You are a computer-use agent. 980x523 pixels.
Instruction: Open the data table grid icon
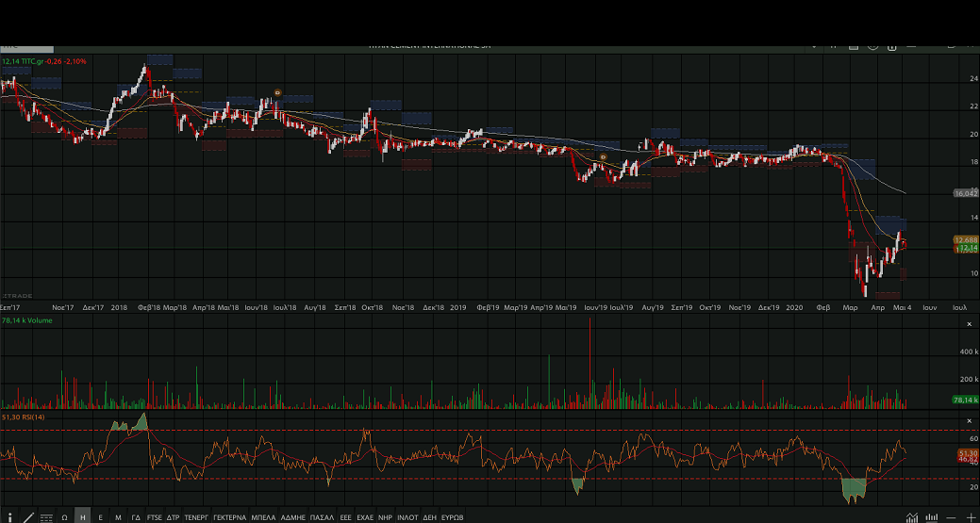point(46,517)
